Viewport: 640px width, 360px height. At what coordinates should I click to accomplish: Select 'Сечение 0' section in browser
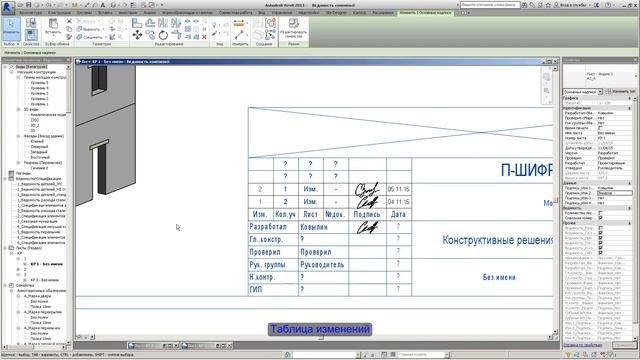39,168
